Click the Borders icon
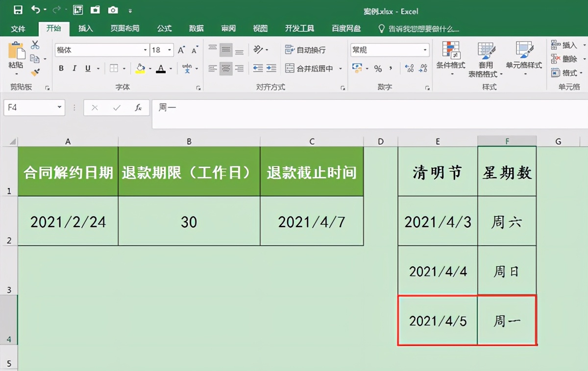The image size is (588, 371). pyautogui.click(x=114, y=69)
